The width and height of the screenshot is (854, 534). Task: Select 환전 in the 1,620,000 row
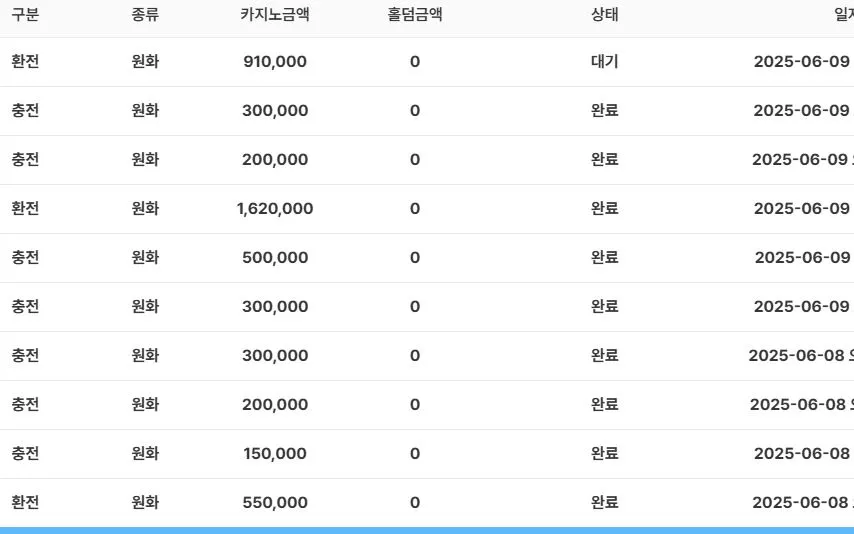[25, 209]
